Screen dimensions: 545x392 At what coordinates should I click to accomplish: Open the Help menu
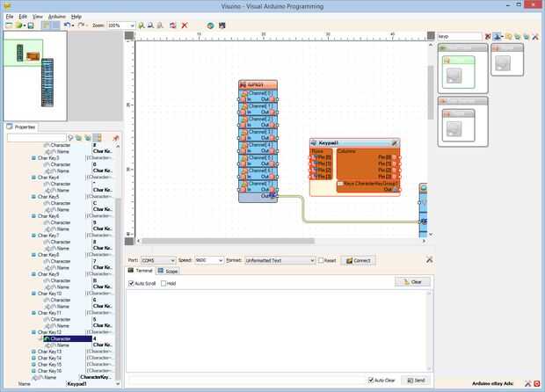[x=76, y=17]
